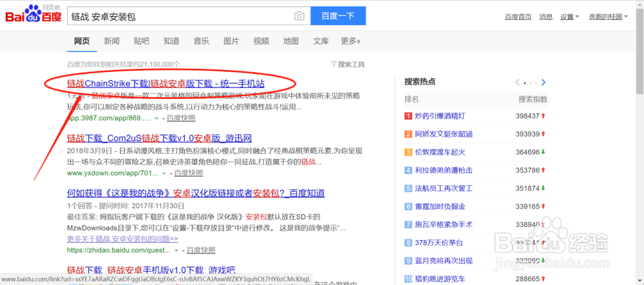Open 链战安卓手机版v1.0下载 游戏吧 result

coord(151,270)
